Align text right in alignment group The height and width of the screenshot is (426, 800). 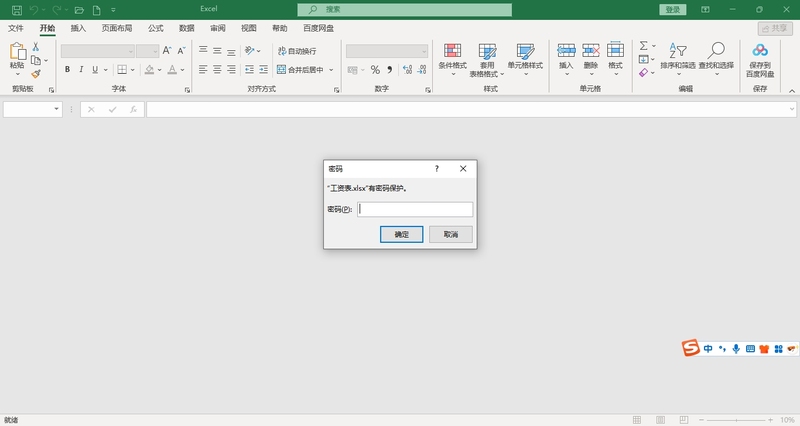click(x=231, y=69)
